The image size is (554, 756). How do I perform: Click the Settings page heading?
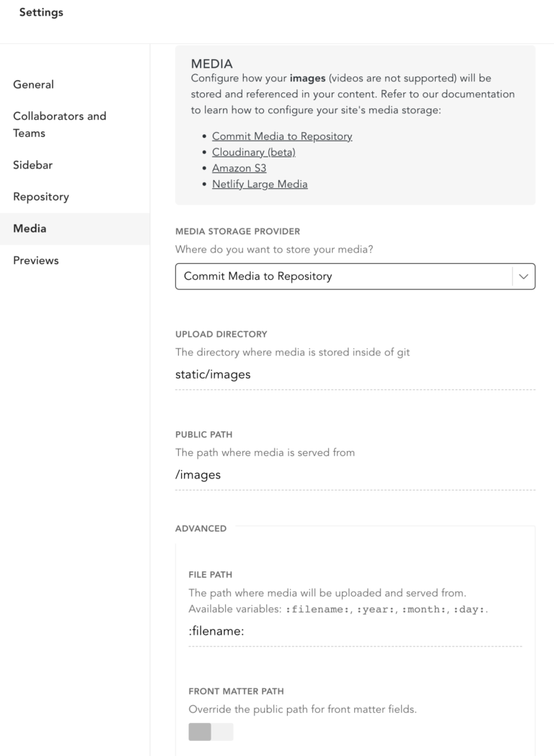[x=41, y=12]
